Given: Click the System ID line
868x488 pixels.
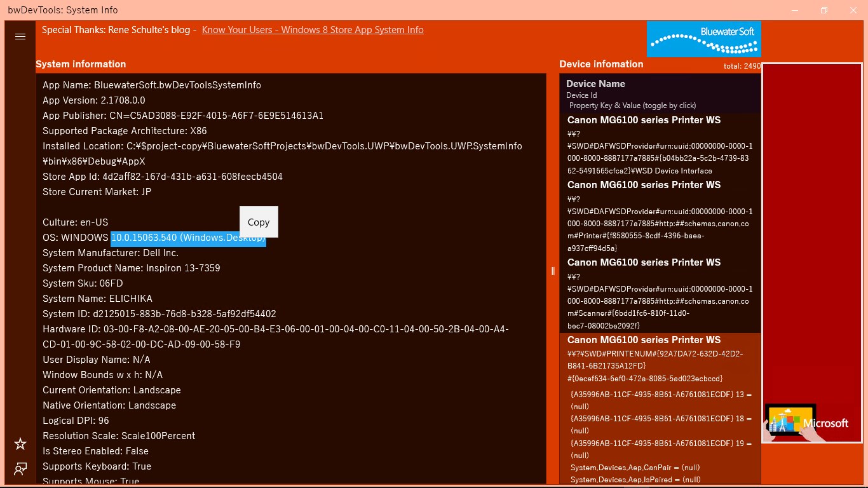Looking at the screenshot, I should coord(159,314).
